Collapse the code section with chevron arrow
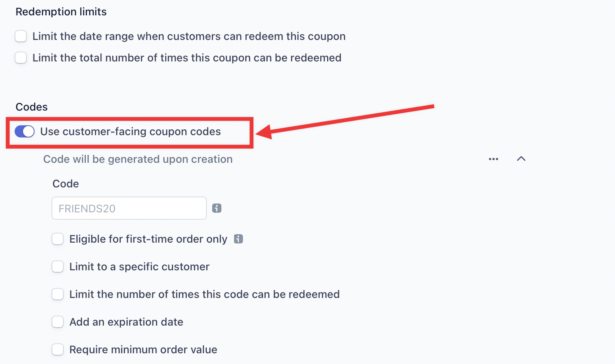This screenshot has width=615, height=364. point(521,159)
